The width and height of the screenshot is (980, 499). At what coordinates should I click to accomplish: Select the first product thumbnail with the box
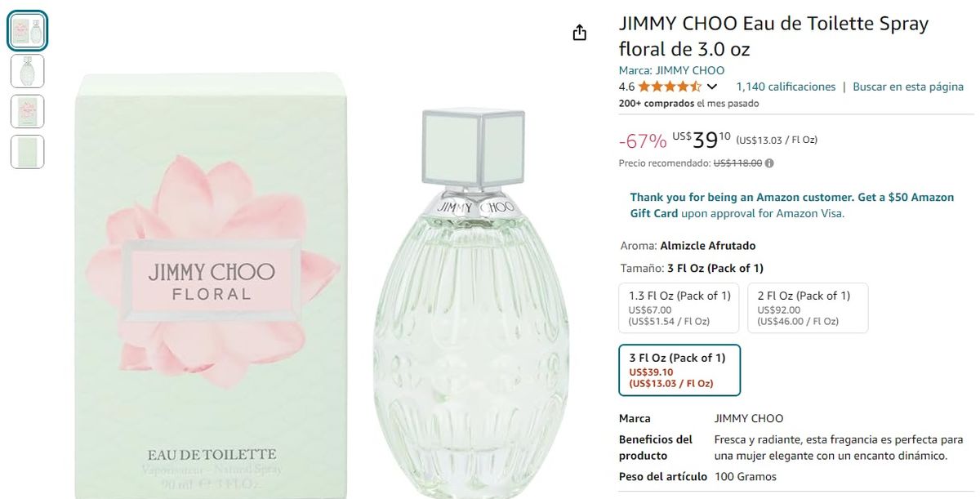click(x=27, y=30)
